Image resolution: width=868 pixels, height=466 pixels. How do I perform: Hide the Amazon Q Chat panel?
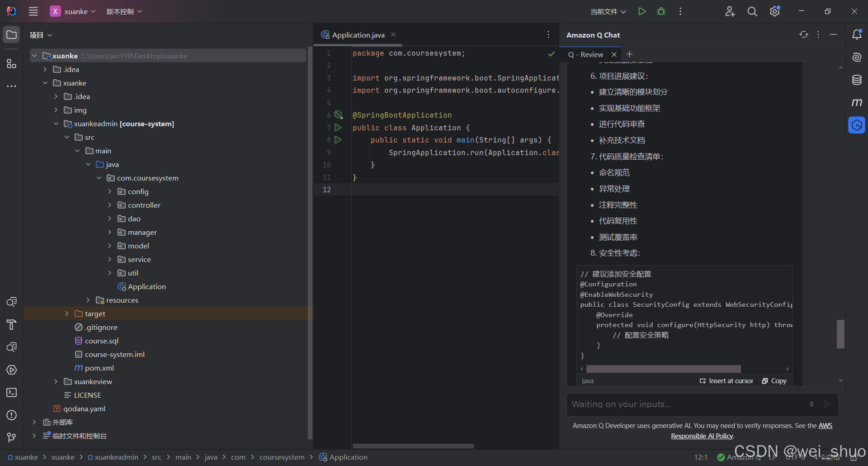(833, 35)
